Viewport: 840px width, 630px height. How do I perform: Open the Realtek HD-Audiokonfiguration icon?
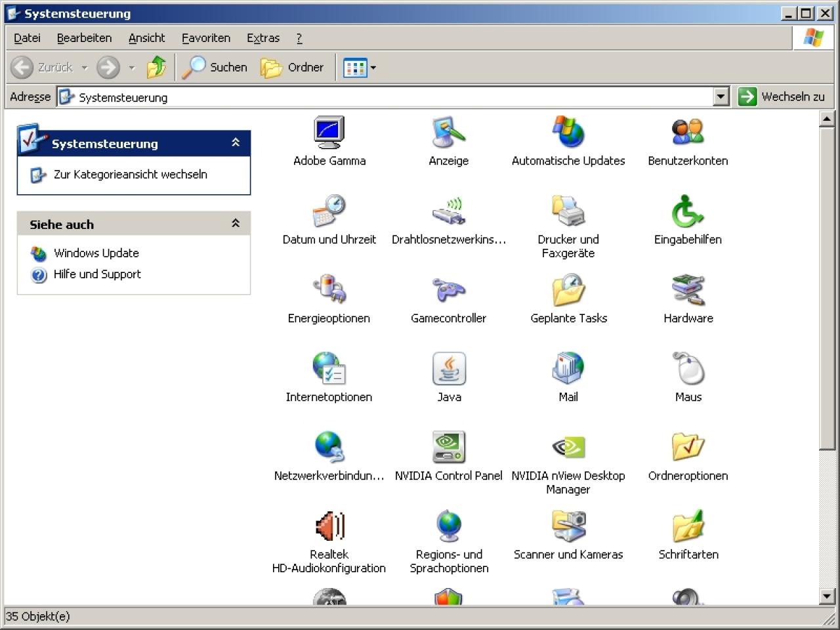pyautogui.click(x=329, y=526)
